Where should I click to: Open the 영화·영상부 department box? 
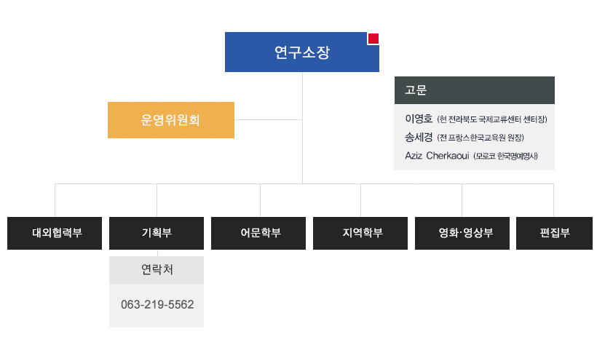[462, 233]
